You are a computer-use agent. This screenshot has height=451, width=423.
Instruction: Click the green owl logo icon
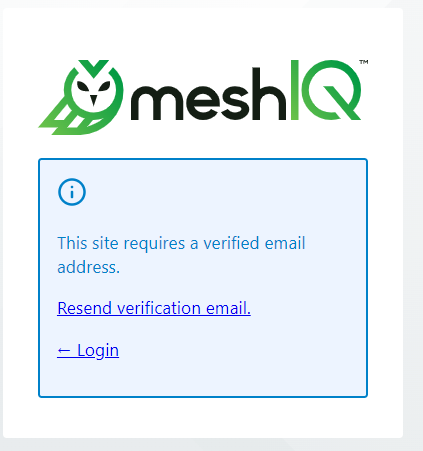coord(81,97)
